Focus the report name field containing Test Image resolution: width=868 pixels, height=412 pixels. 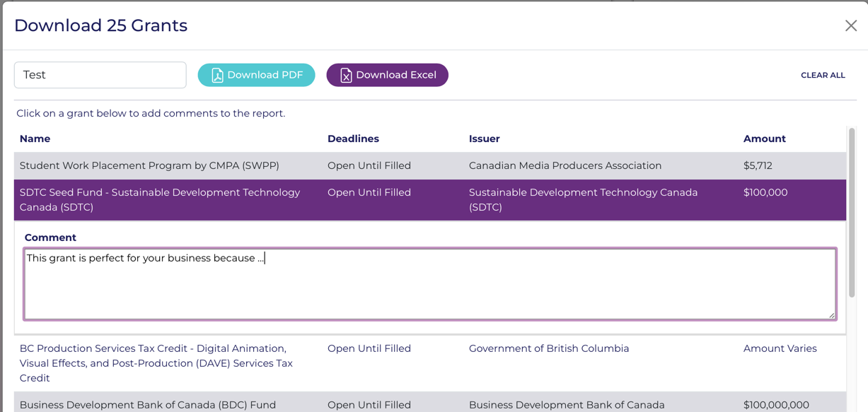[100, 75]
